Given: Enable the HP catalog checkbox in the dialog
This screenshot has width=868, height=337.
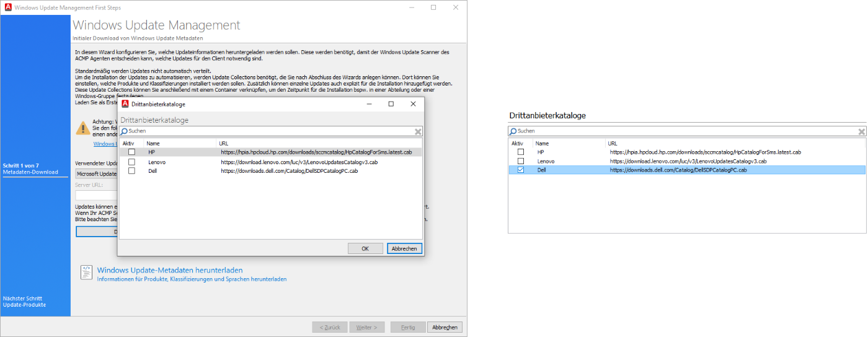Looking at the screenshot, I should point(131,152).
